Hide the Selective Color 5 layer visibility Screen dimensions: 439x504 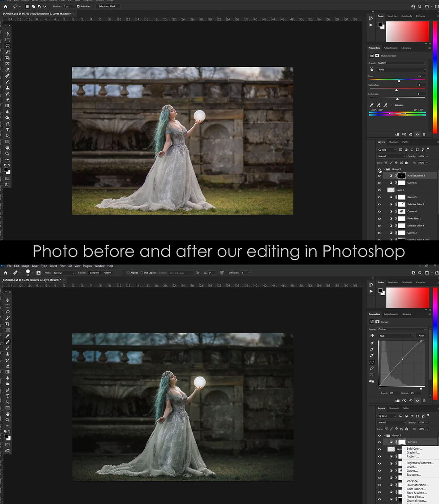(379, 204)
